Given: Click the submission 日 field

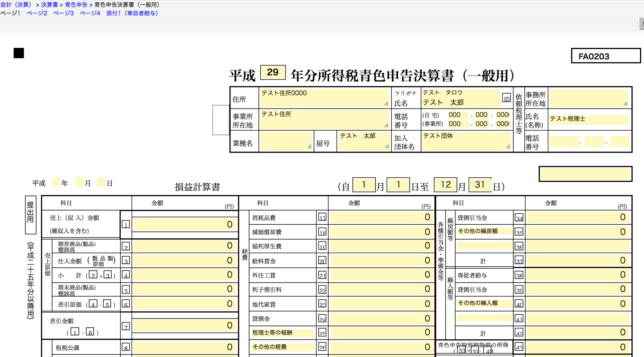Looking at the screenshot, I should pyautogui.click(x=101, y=182).
